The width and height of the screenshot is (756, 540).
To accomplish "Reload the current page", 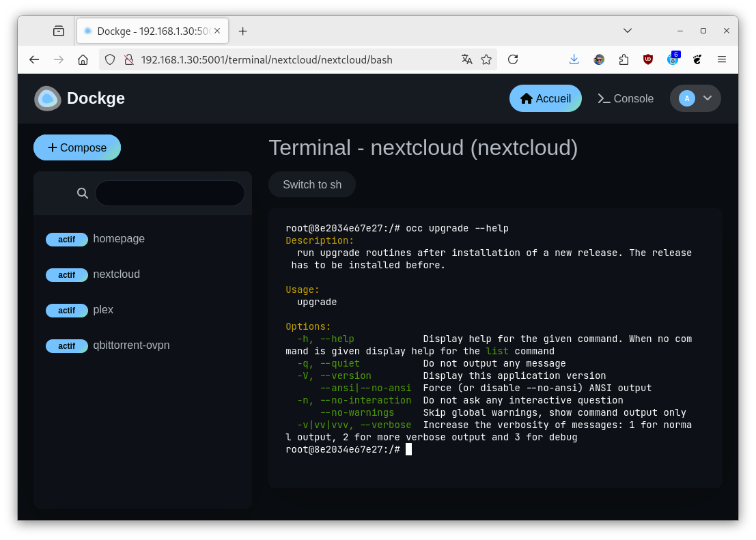I will [513, 59].
